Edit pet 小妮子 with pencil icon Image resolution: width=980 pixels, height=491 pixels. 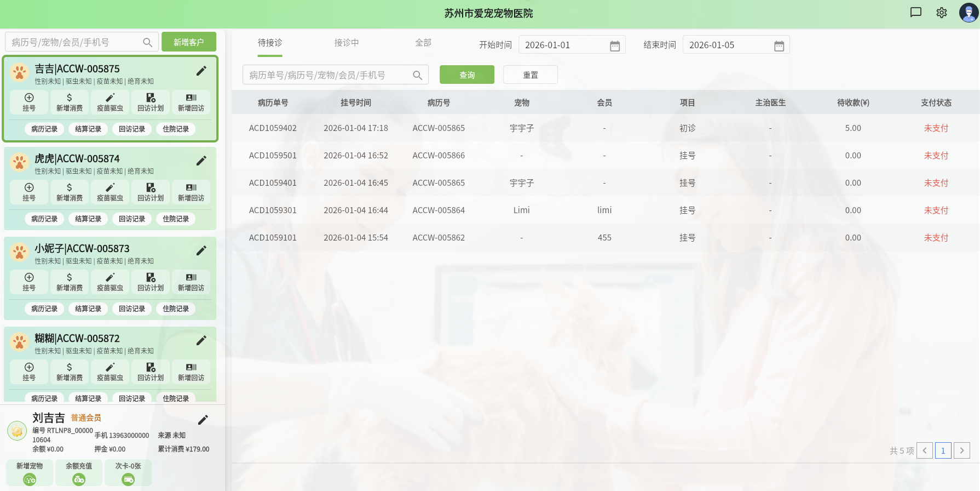[x=201, y=250]
